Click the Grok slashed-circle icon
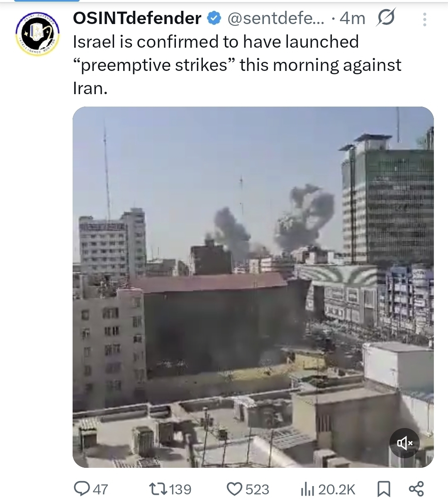This screenshot has width=448, height=501. [386, 18]
